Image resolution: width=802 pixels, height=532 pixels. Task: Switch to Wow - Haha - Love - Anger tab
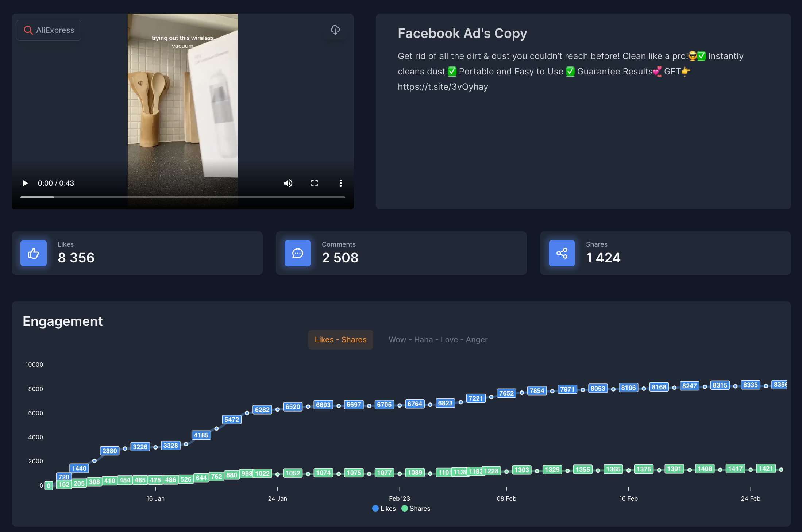[438, 340]
